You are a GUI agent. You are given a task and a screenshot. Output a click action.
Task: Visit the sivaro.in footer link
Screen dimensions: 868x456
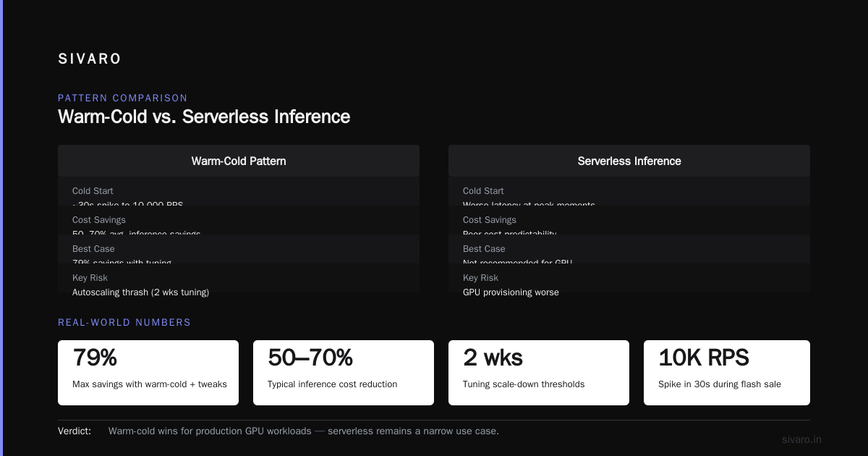[802, 439]
